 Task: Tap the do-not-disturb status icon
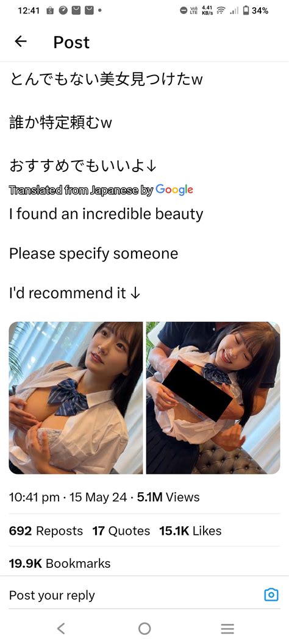coord(184,11)
